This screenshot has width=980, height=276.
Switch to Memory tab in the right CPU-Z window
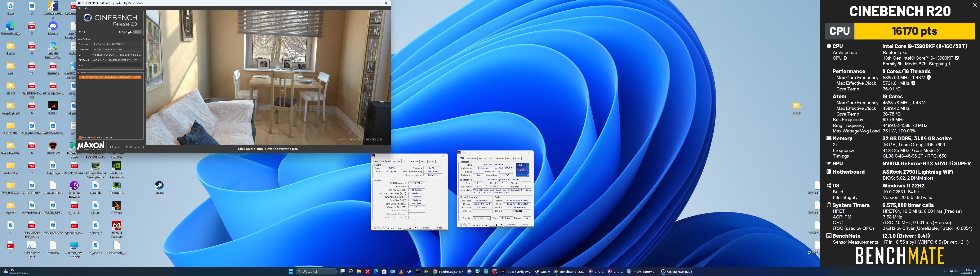click(482, 158)
